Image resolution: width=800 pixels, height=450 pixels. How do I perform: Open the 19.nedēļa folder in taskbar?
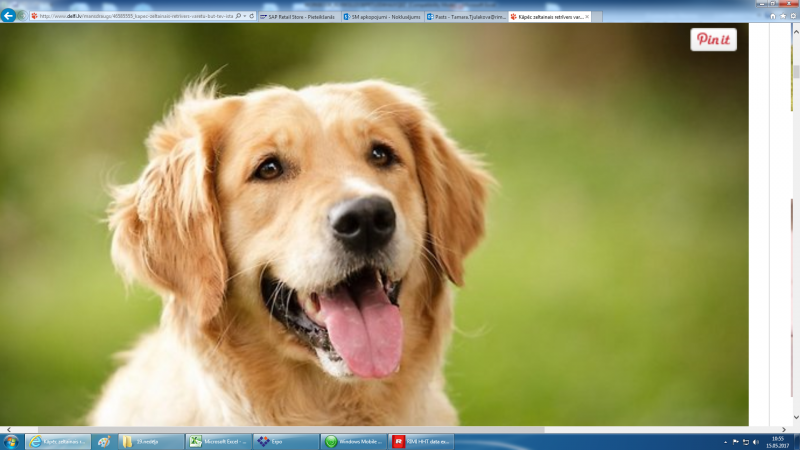[x=149, y=441]
